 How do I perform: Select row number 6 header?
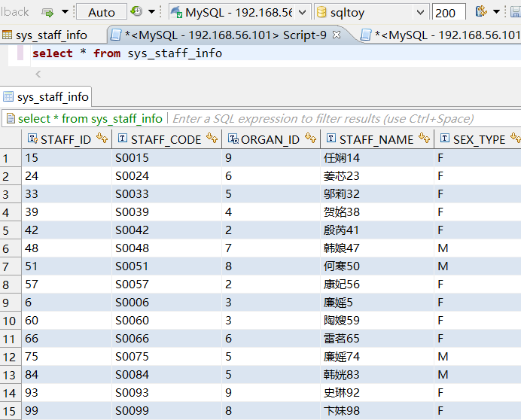coord(7,248)
